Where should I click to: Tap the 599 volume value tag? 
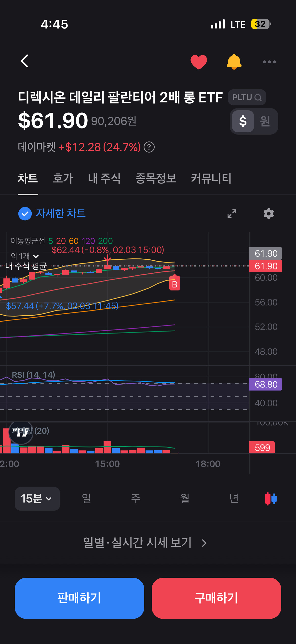click(262, 447)
